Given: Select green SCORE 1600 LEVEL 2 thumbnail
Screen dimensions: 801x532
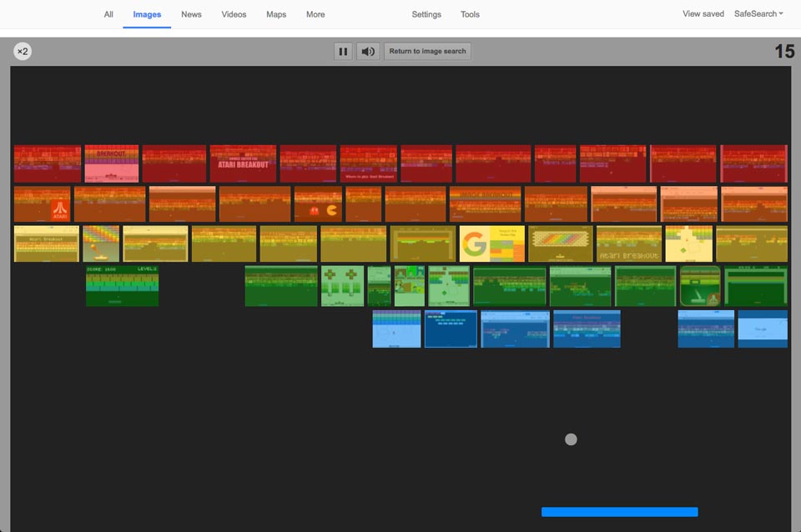Looking at the screenshot, I should [122, 286].
